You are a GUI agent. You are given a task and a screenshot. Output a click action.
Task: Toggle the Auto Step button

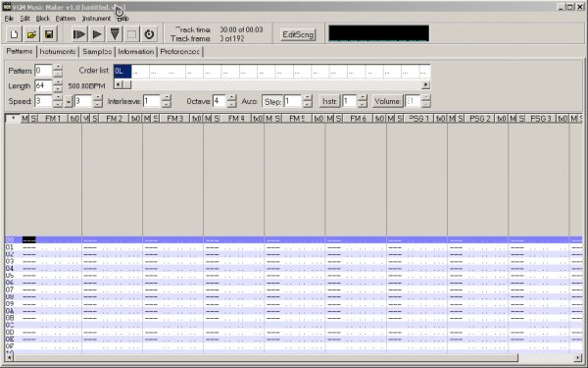pos(272,101)
